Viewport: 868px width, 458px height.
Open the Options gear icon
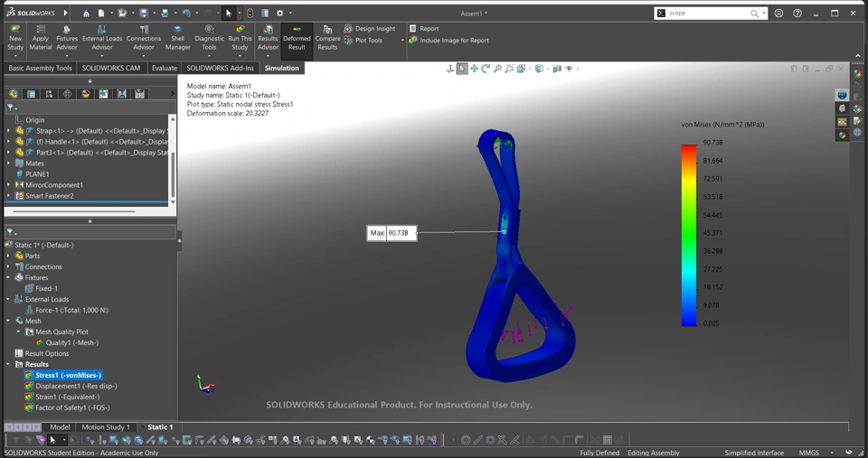click(x=279, y=14)
